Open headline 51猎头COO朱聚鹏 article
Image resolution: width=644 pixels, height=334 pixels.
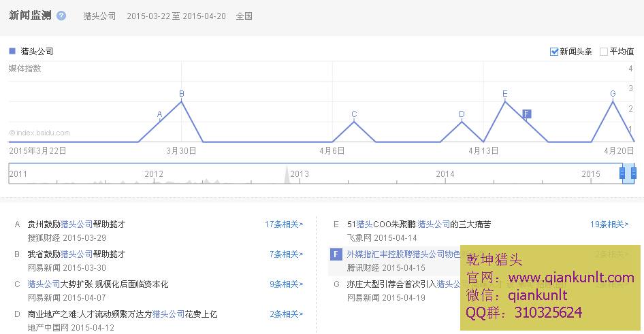[x=419, y=224]
